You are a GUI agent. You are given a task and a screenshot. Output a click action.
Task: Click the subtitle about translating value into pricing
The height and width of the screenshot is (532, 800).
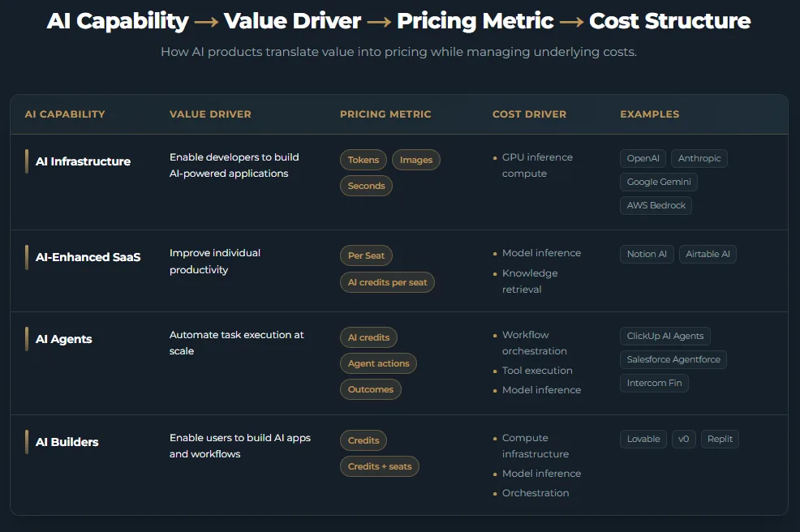(398, 52)
